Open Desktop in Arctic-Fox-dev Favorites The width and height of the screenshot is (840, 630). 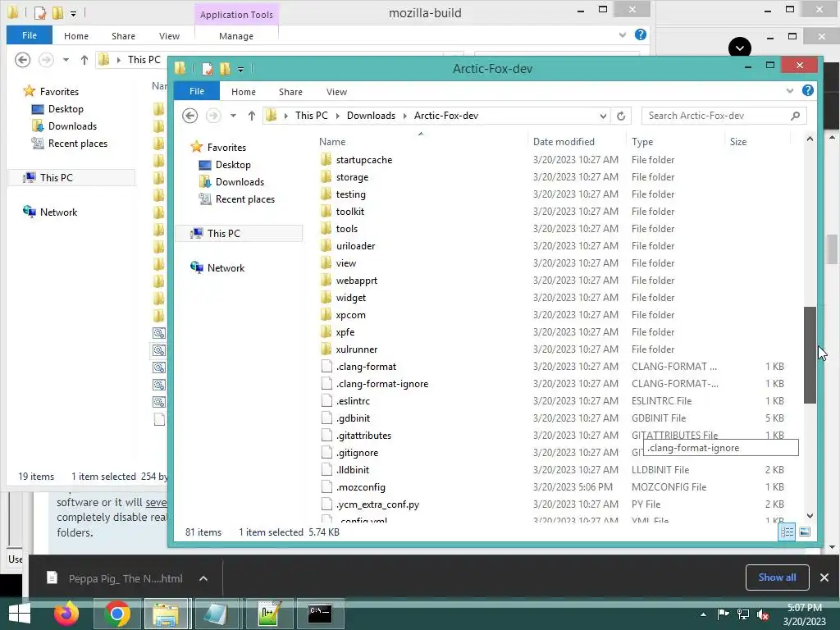pos(233,164)
